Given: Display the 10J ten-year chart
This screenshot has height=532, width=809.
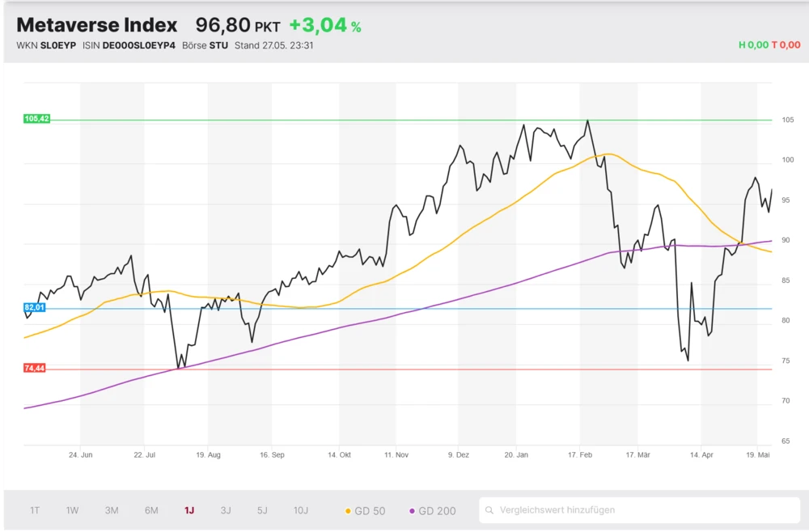Looking at the screenshot, I should point(301,510).
